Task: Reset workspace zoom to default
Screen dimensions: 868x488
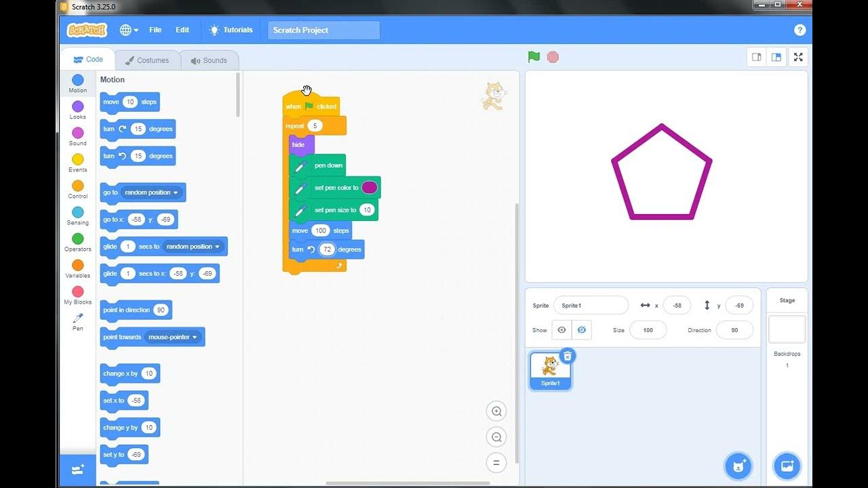Action: tap(496, 463)
